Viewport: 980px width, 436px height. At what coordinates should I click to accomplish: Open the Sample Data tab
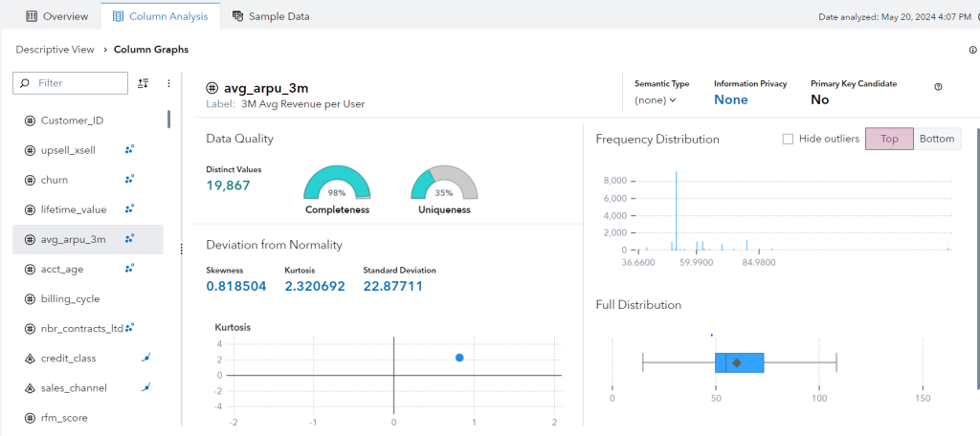point(271,16)
